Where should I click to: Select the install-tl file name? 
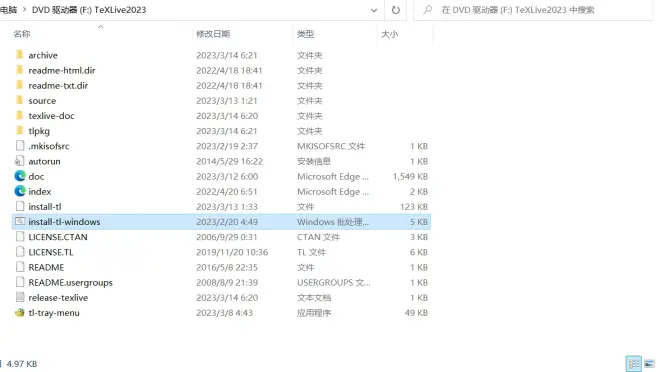pos(45,207)
